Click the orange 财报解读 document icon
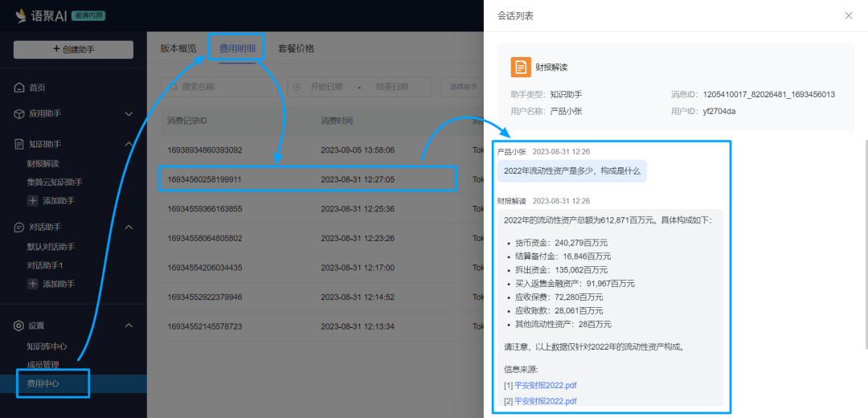Viewport: 868px width, 418px height. (520, 67)
